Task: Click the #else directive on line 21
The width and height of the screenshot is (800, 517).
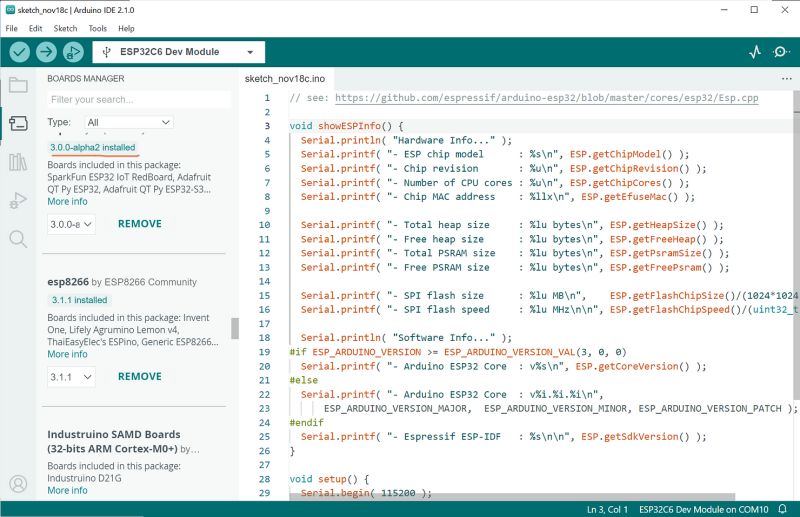Action: (304, 380)
